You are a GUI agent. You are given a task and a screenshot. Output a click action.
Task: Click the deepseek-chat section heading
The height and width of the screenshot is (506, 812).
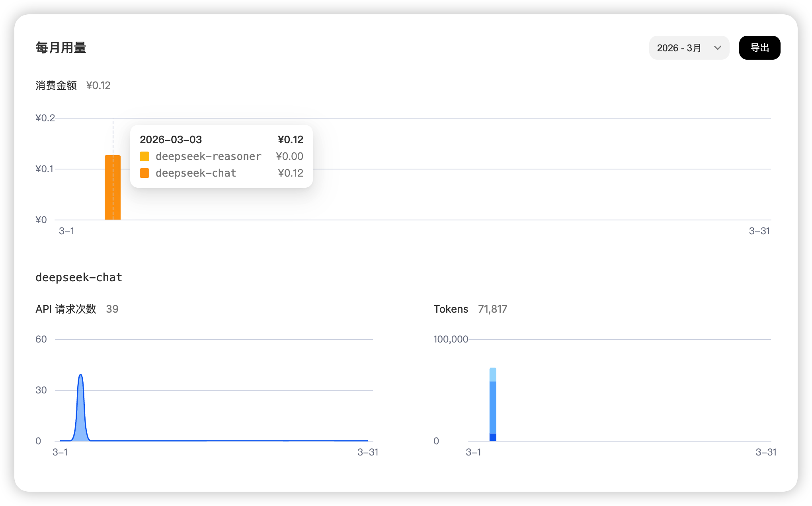(79, 277)
